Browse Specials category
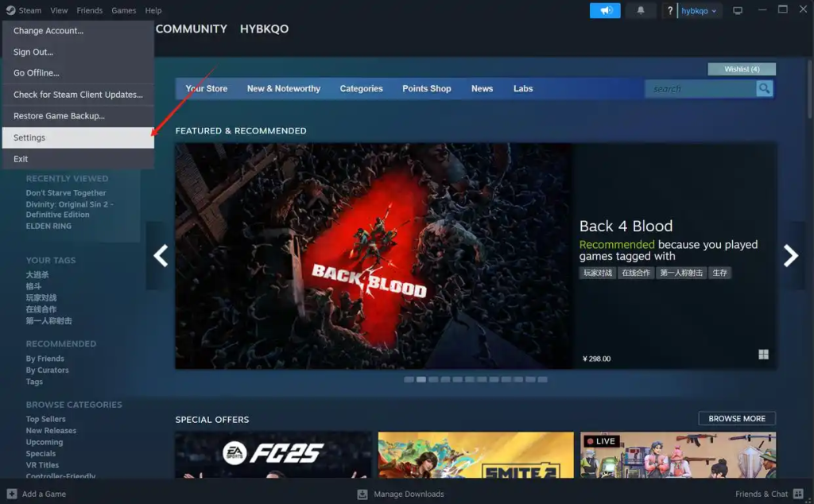 [41, 453]
